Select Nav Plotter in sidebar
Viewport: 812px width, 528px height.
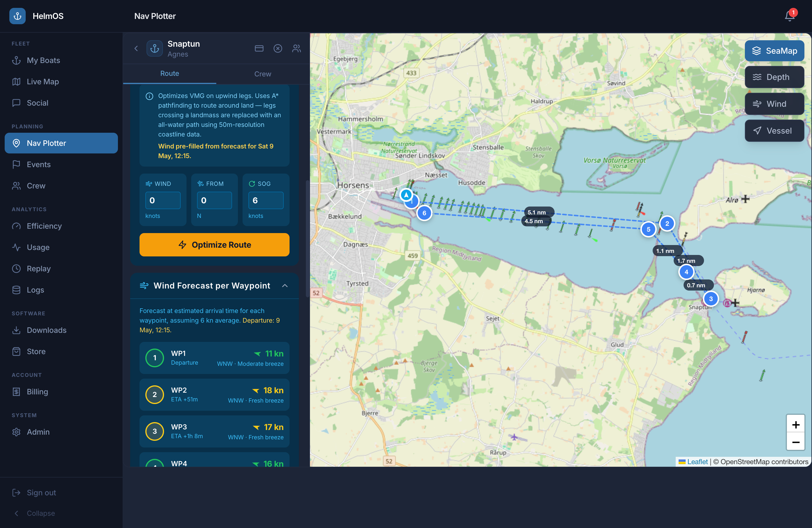(61, 143)
